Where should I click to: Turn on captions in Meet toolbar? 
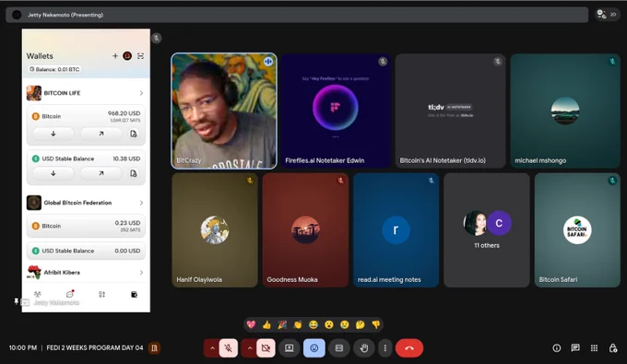[x=339, y=348]
